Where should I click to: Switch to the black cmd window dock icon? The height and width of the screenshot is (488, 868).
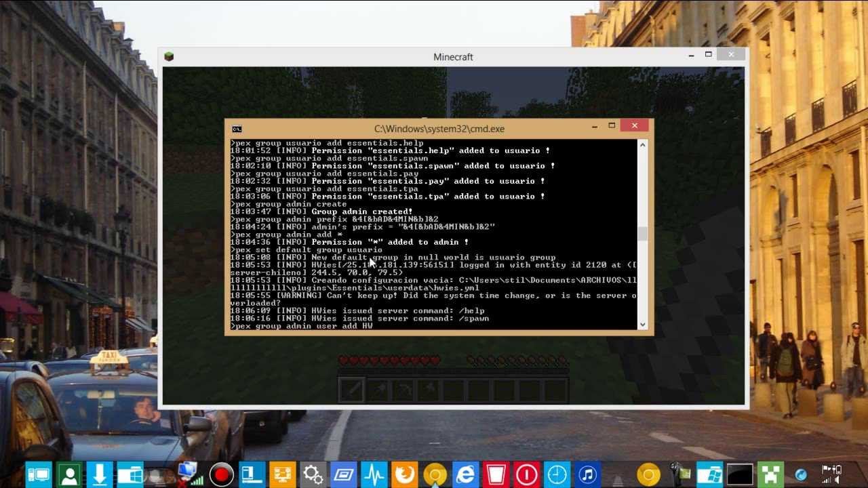tap(740, 474)
